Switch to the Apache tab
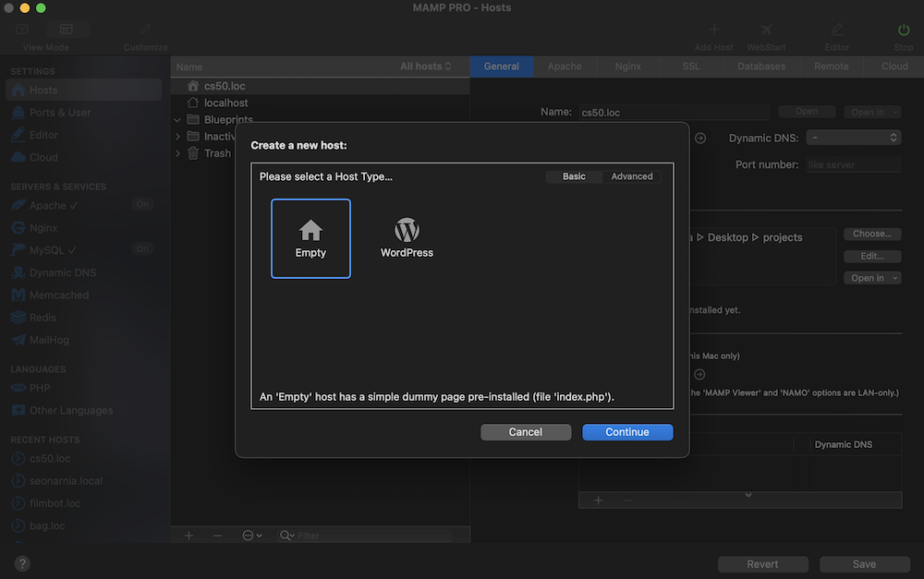 (x=565, y=66)
